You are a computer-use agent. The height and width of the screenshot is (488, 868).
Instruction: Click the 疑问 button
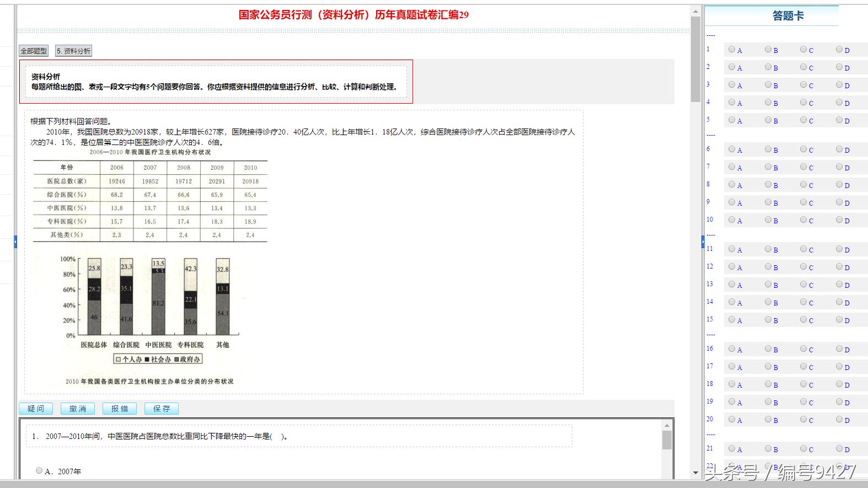tap(36, 409)
